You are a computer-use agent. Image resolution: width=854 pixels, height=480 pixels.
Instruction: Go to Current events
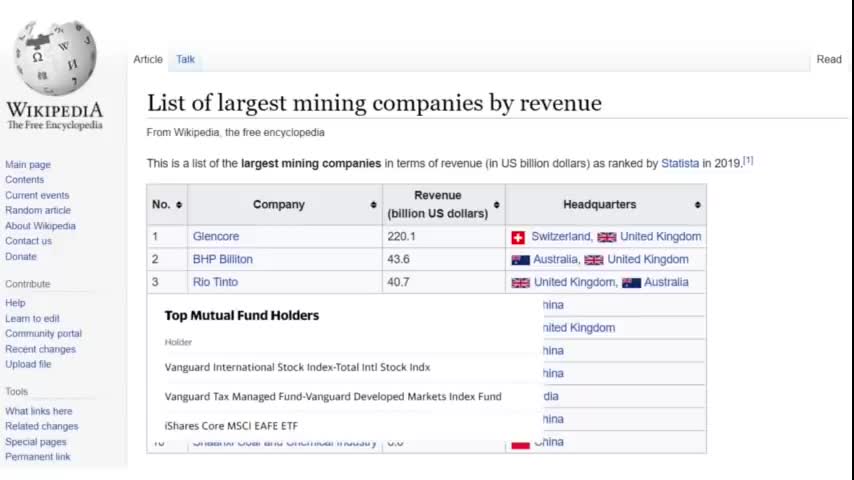(37, 195)
